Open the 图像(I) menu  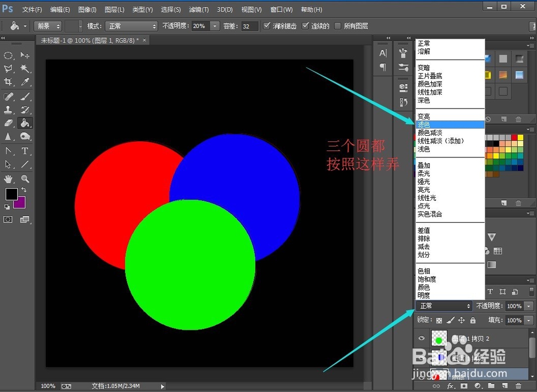coord(88,10)
